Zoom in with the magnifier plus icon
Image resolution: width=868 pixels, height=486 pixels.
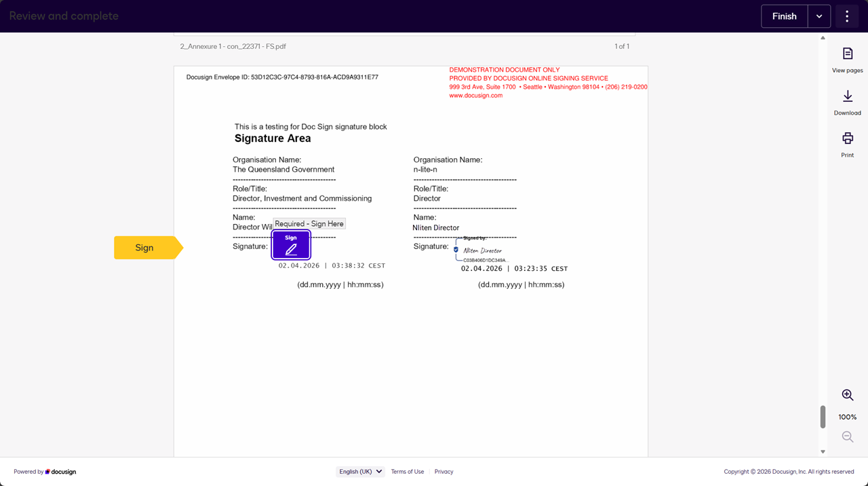(847, 395)
